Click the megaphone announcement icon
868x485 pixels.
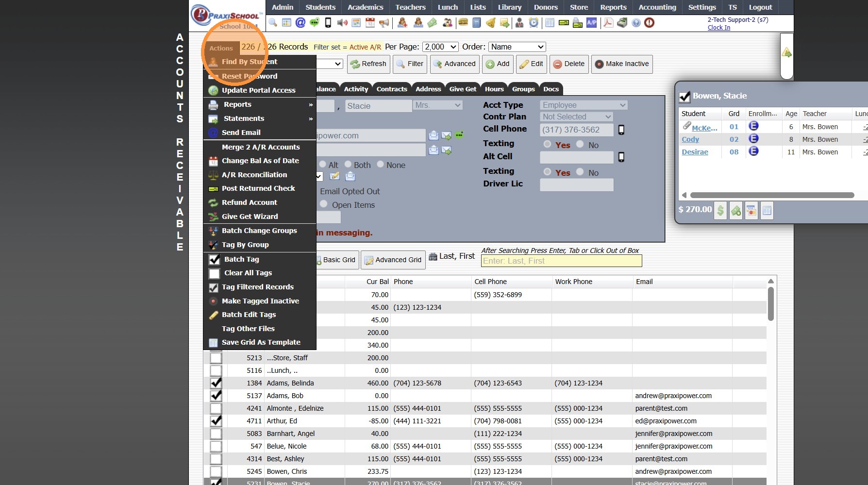pos(384,22)
